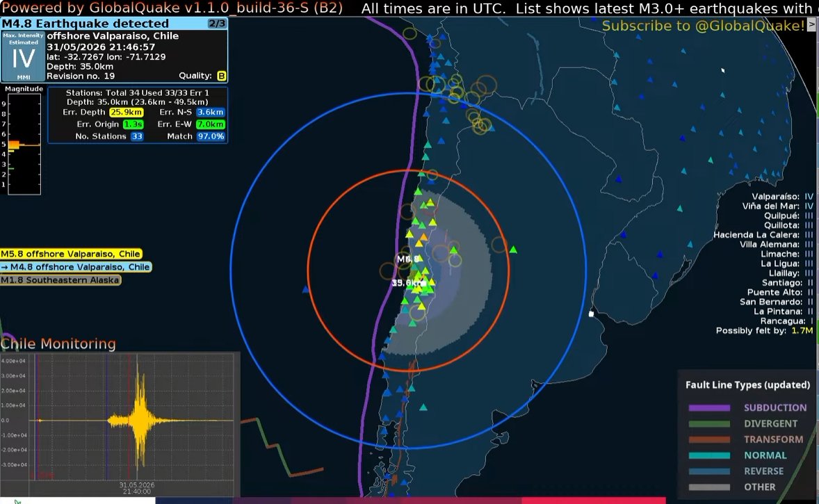The image size is (819, 504).
Task: Click the Possibly felt by 1.7M text
Action: 764,331
